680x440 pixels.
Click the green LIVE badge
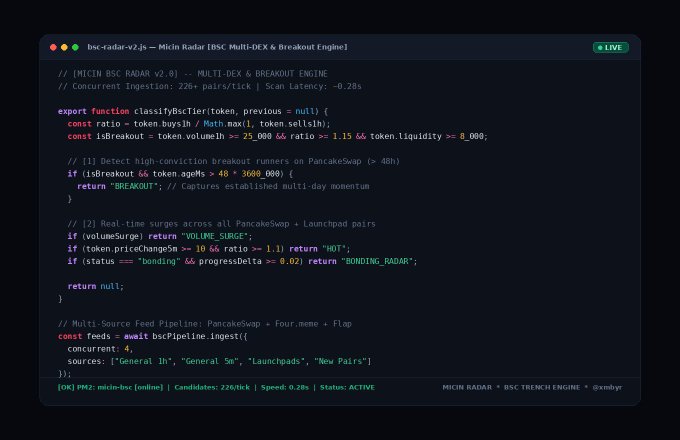pyautogui.click(x=611, y=47)
